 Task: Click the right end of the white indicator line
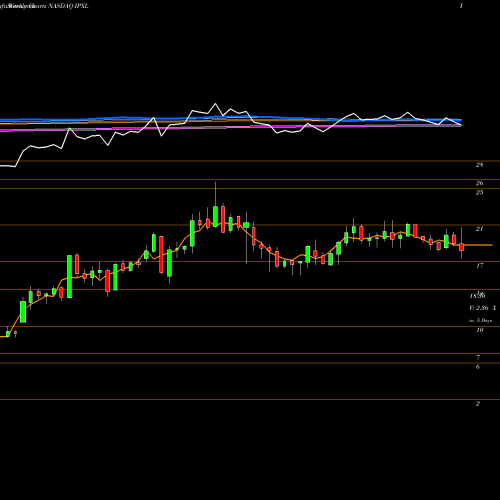pos(461,125)
